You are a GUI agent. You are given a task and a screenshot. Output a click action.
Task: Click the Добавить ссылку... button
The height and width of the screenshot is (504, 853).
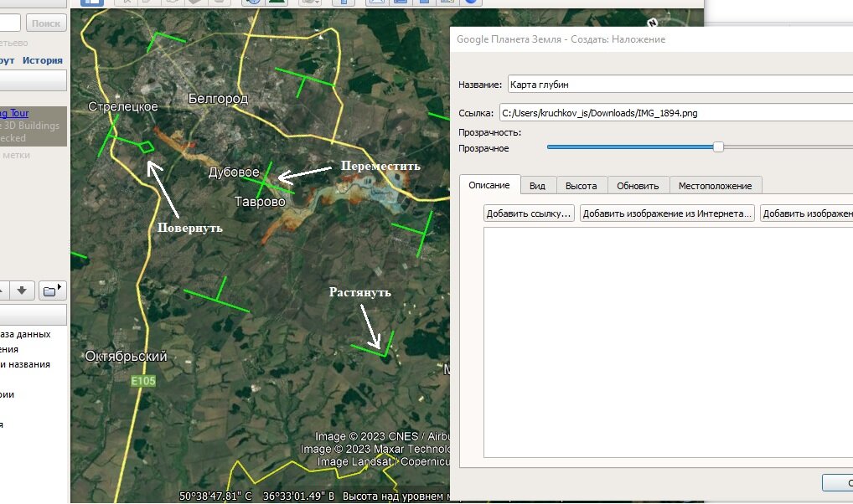(x=529, y=213)
